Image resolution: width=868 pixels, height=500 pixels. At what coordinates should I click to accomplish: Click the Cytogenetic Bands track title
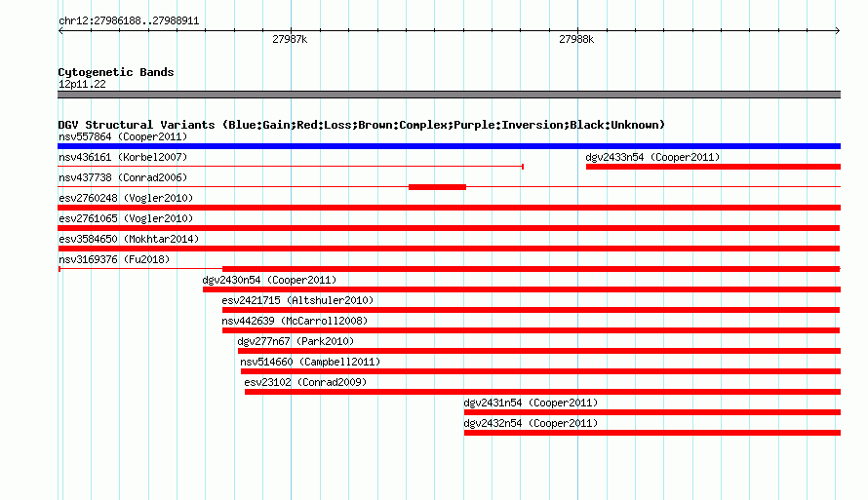(x=116, y=72)
